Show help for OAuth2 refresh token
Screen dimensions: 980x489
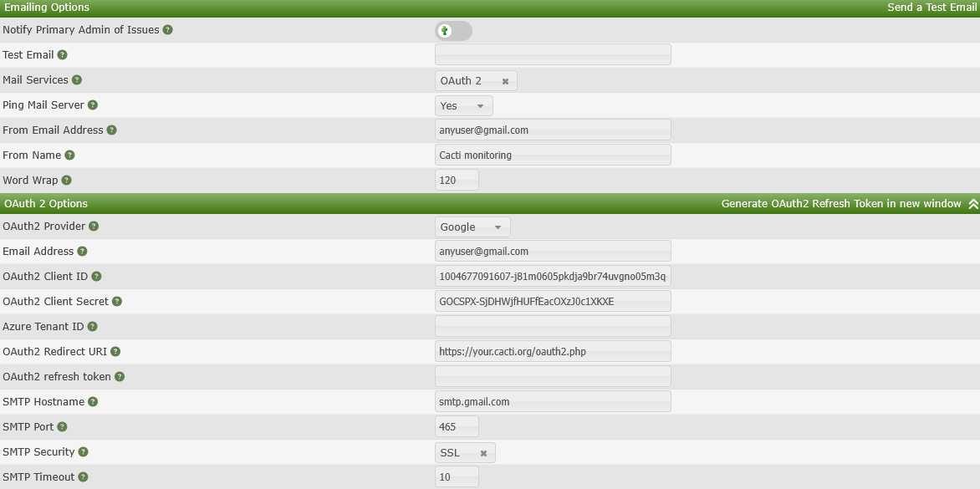pos(120,377)
